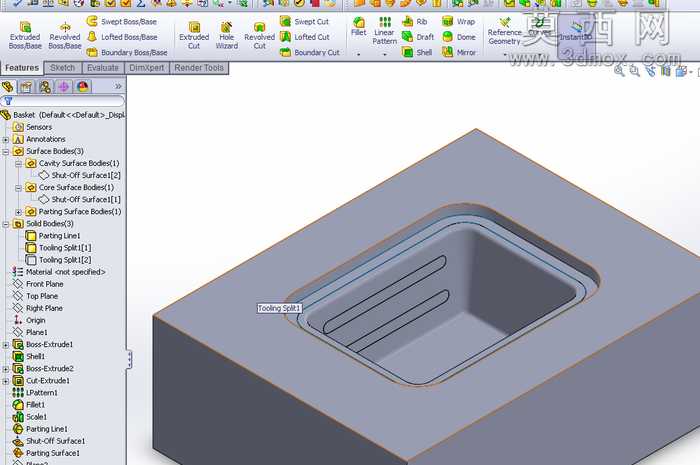Click Extruded Boss/Base tool
This screenshot has width=700, height=465.
tap(25, 36)
